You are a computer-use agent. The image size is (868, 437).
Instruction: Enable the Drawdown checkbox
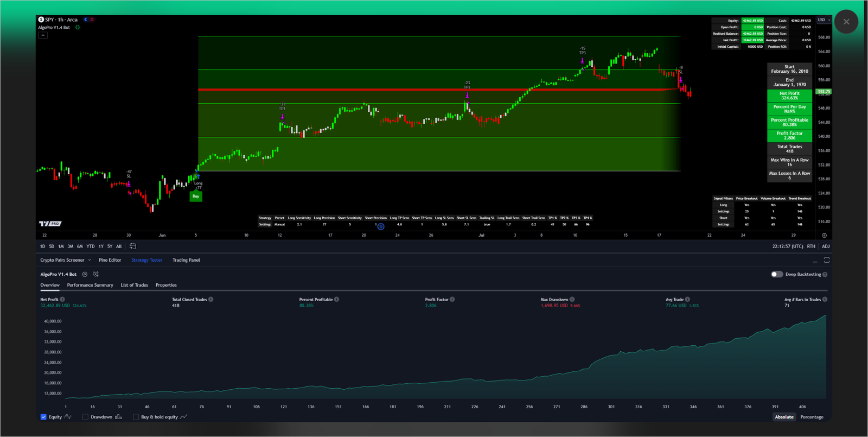click(x=85, y=417)
